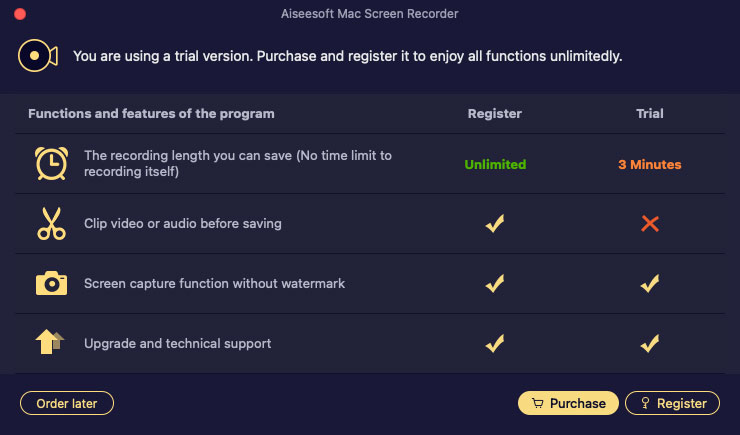Screen dimensions: 740x435
Task: Click the alarm clock recording length icon
Action: (x=50, y=164)
